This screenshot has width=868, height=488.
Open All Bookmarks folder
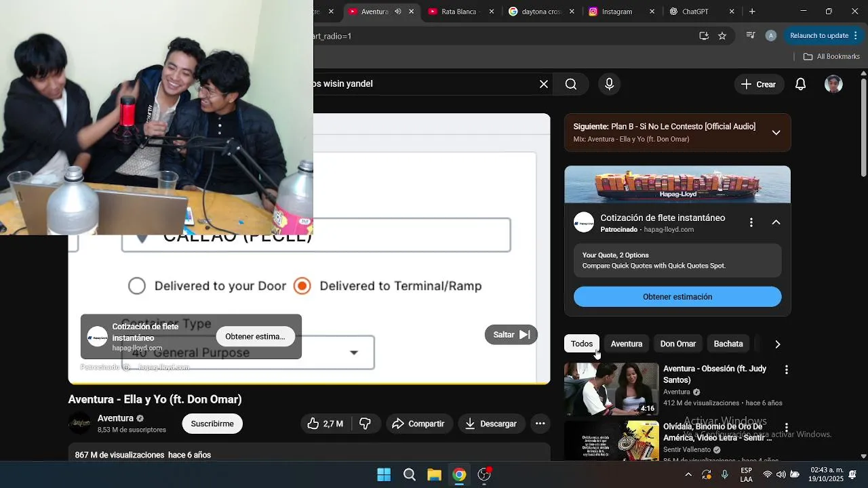pos(831,57)
